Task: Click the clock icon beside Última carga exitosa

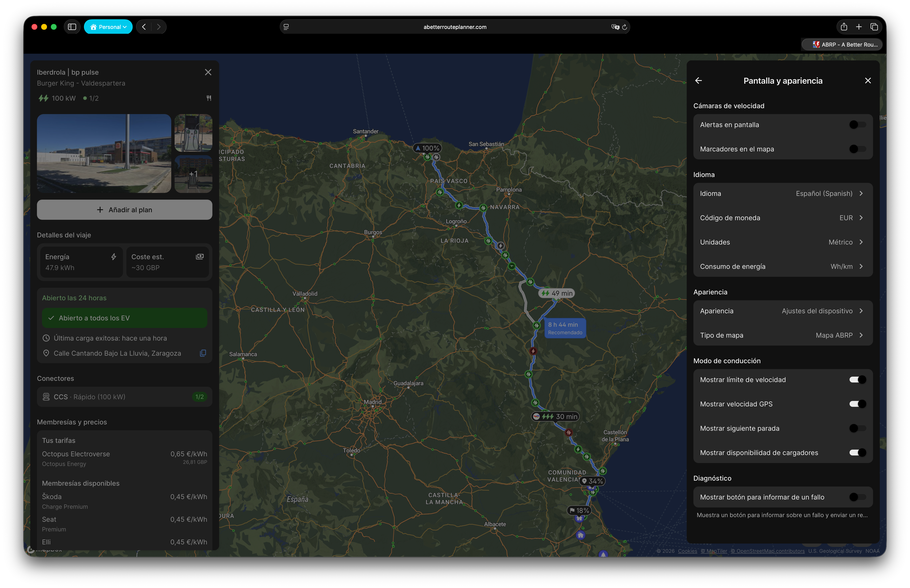Action: point(46,338)
